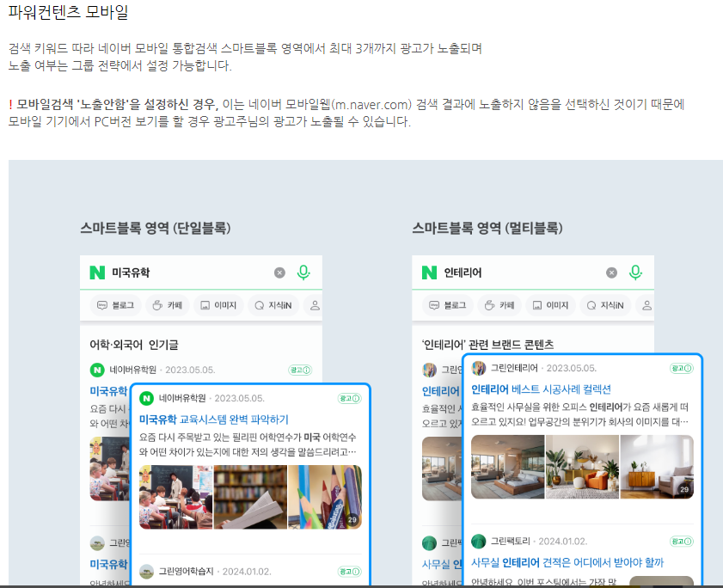Click the '인테리어' 관련 브랜드 콘텐츠 heading

coord(487,345)
